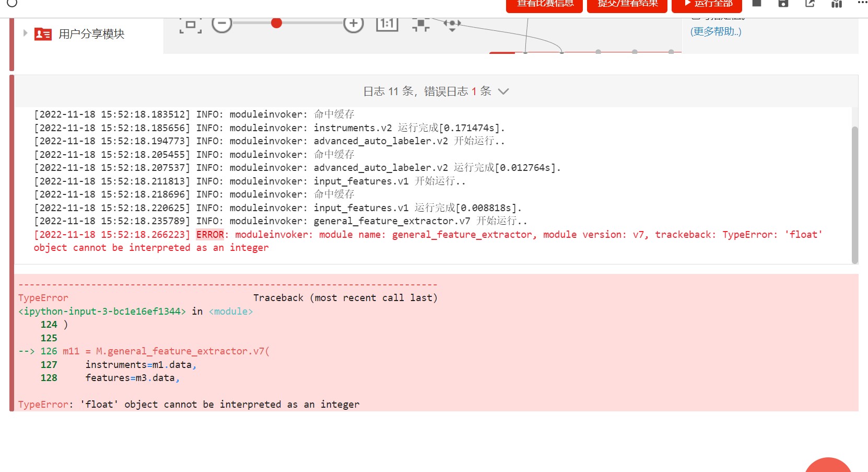The height and width of the screenshot is (472, 868).
Task: Click the zoom out minus icon
Action: click(x=222, y=24)
